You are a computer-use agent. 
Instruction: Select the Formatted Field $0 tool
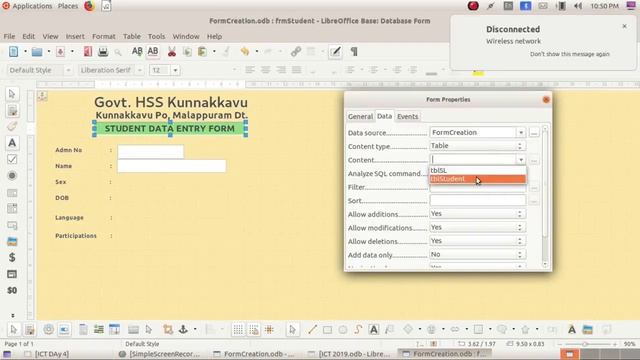click(x=12, y=290)
